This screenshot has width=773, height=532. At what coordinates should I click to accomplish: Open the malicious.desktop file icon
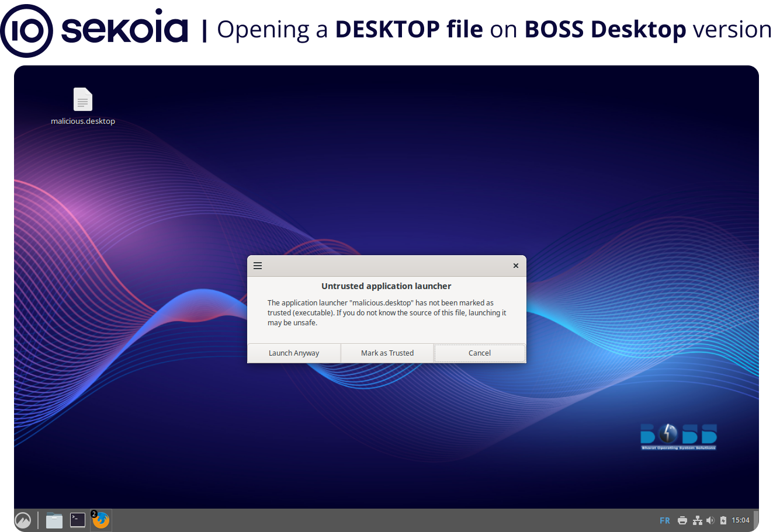click(83, 99)
